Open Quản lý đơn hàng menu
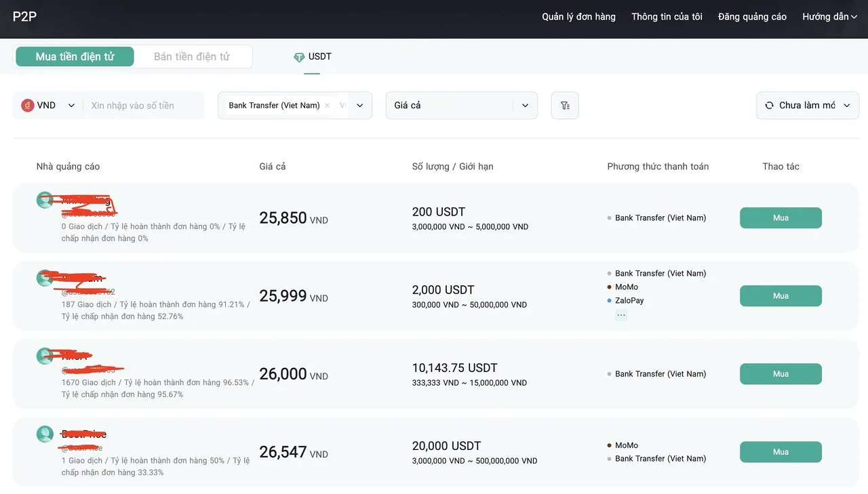This screenshot has height=494, width=868. click(578, 17)
